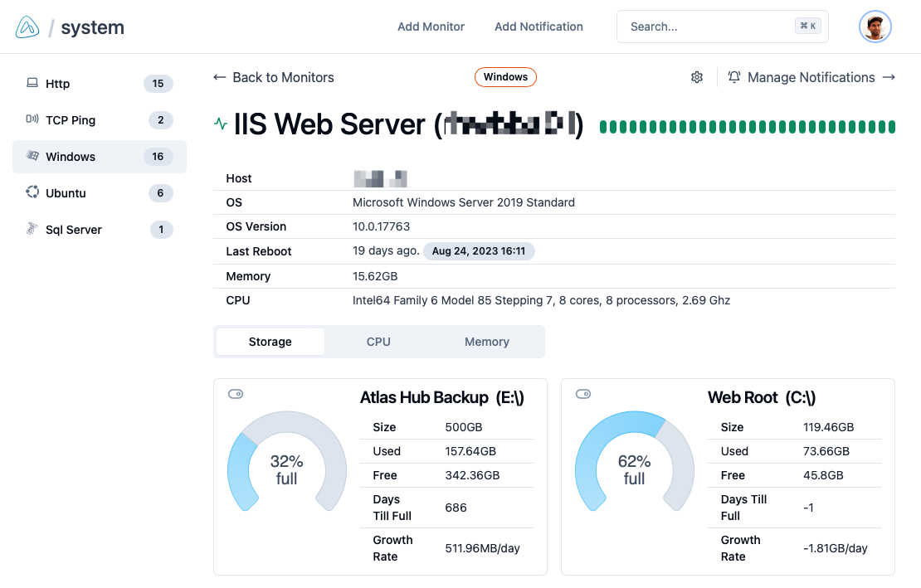Click the heartbeat icon beside IIS Web Server
Image resolution: width=921 pixels, height=588 pixels.
pyautogui.click(x=221, y=125)
